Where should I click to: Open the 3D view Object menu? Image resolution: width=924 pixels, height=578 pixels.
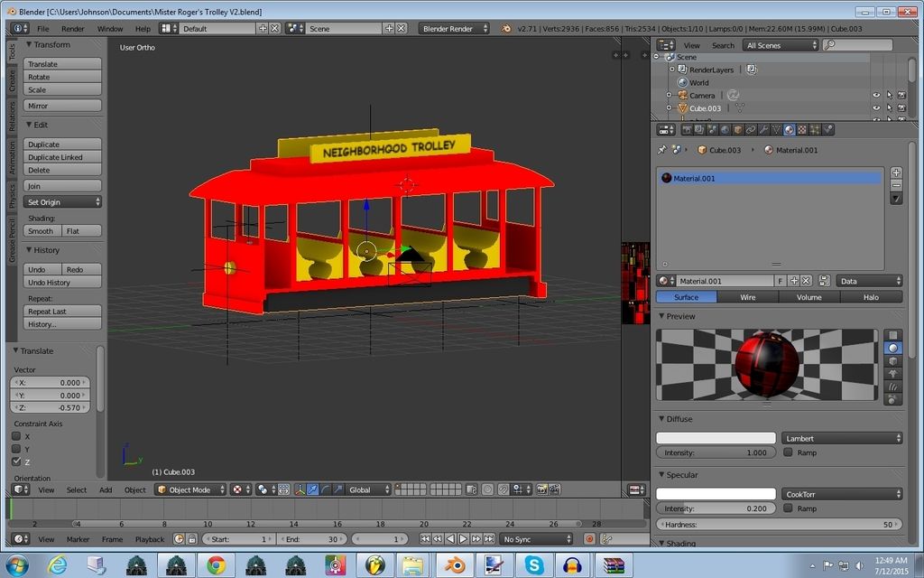coord(135,489)
